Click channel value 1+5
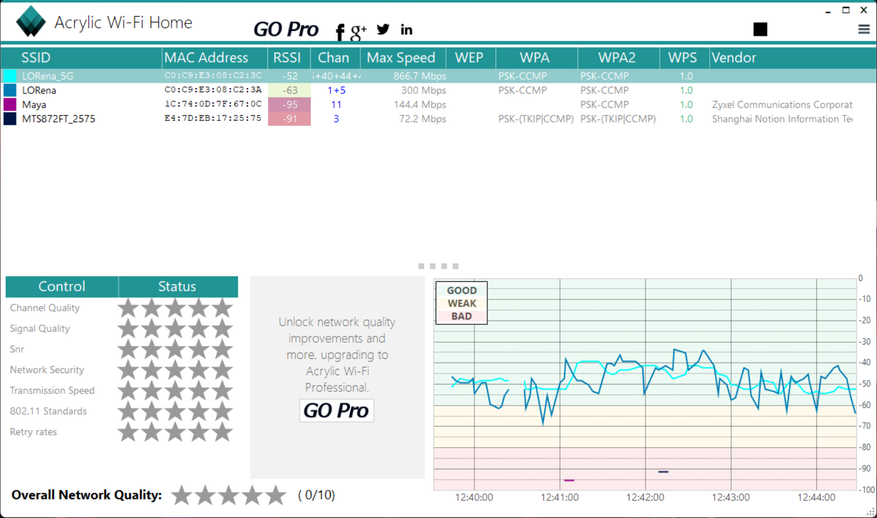This screenshot has height=518, width=877. (336, 90)
